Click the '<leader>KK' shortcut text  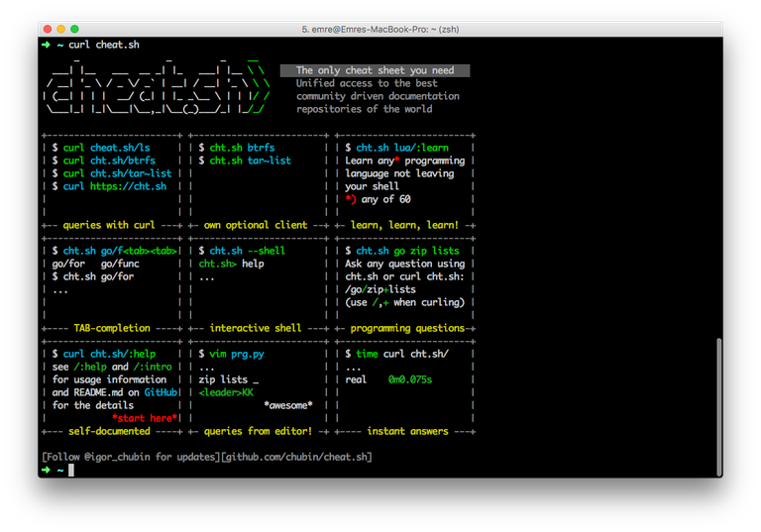tap(226, 392)
